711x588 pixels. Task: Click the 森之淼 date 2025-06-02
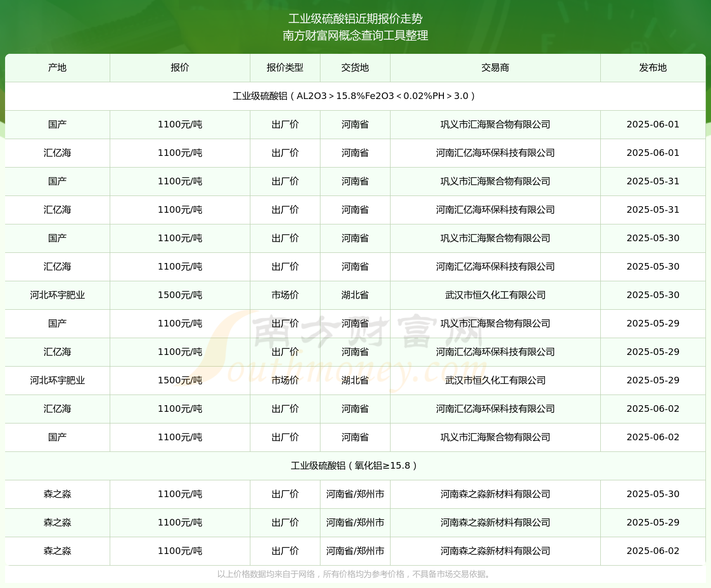tap(653, 551)
